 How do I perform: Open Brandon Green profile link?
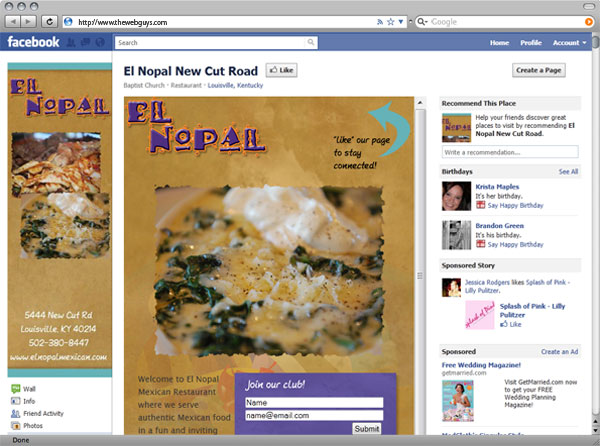point(500,226)
